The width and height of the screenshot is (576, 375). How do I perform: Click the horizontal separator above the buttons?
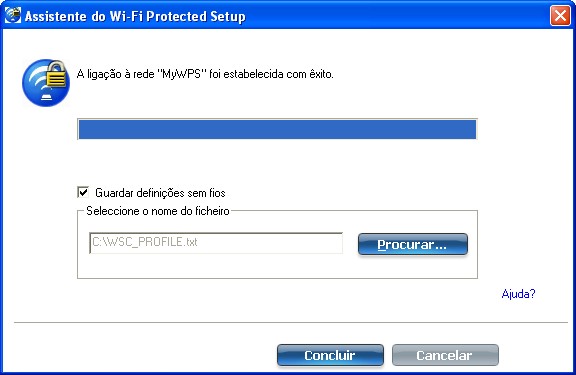(291, 322)
